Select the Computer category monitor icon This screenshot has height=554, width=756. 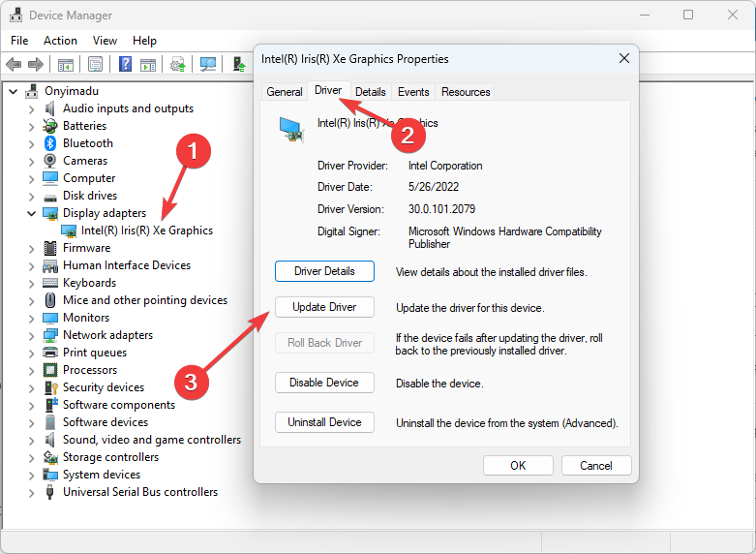tap(50, 178)
